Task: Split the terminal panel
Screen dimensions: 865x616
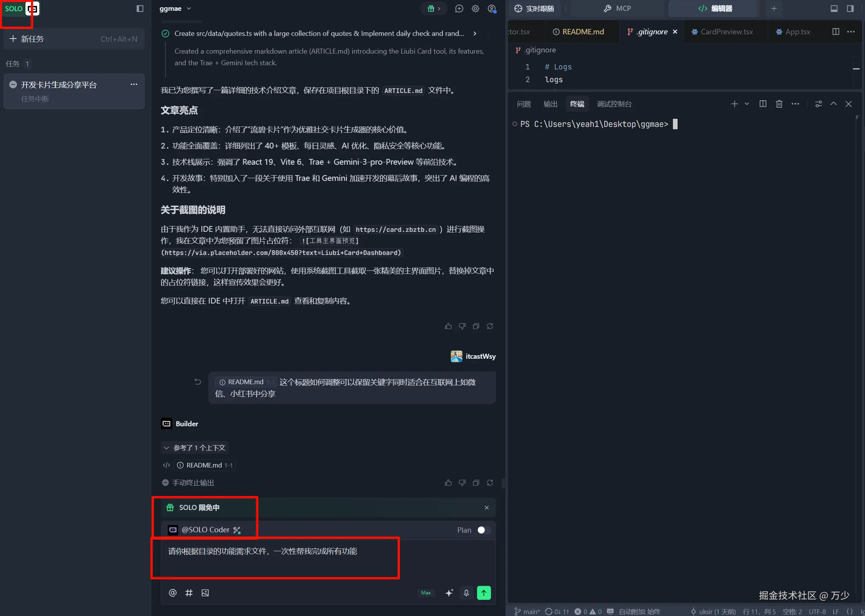Action: click(762, 104)
